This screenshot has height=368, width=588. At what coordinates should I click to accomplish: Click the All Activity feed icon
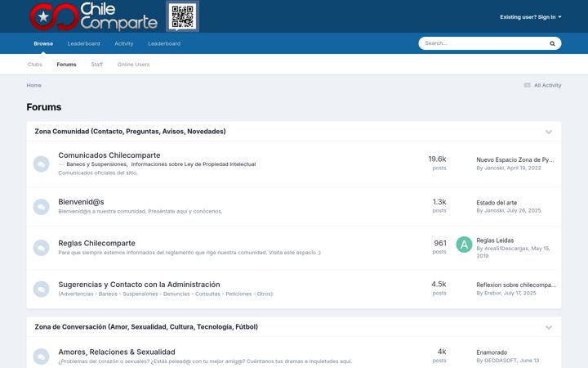[x=527, y=85]
